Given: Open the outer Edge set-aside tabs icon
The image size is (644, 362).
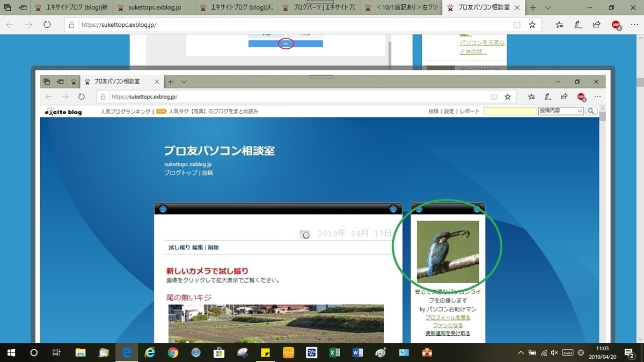Looking at the screenshot, I should 8,8.
